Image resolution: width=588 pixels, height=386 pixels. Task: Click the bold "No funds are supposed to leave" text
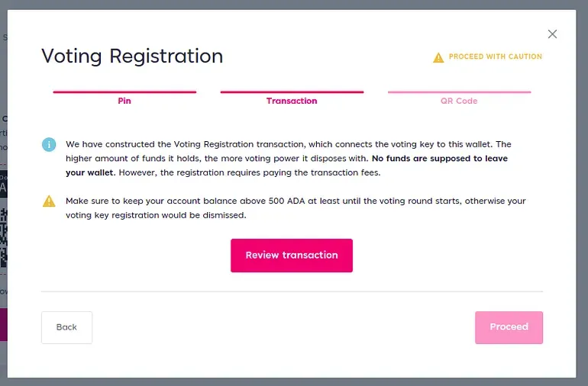(440, 159)
